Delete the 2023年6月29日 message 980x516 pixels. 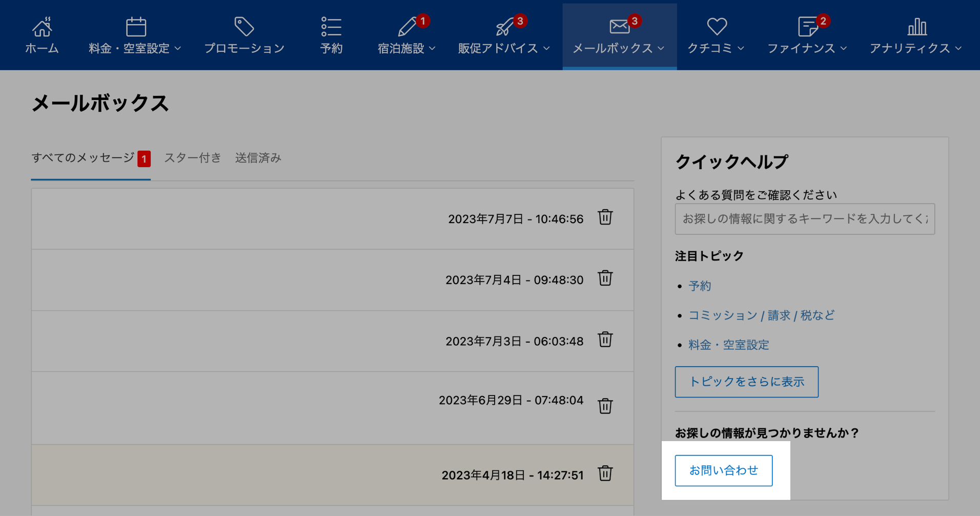605,406
